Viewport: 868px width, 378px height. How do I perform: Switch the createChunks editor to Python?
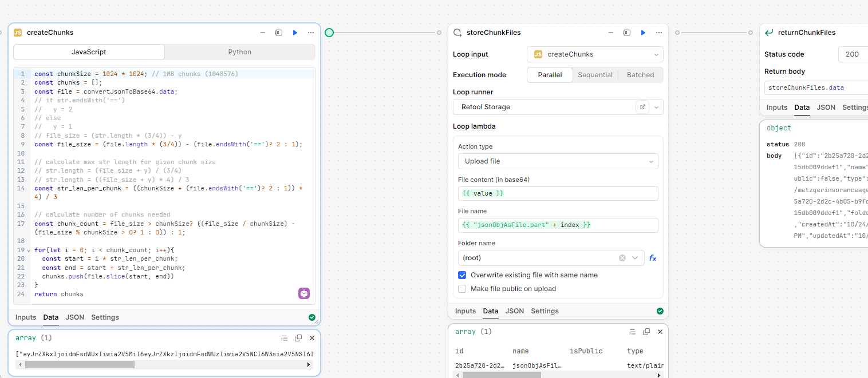tap(239, 52)
